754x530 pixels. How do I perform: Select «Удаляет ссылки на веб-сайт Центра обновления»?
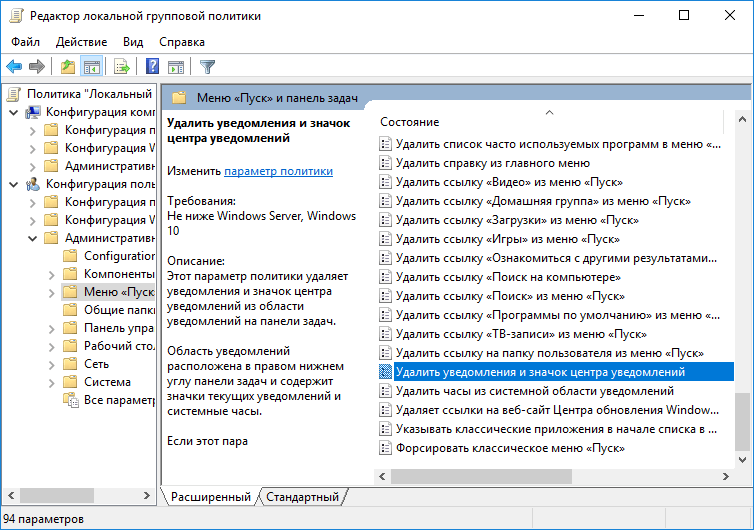pyautogui.click(x=557, y=410)
